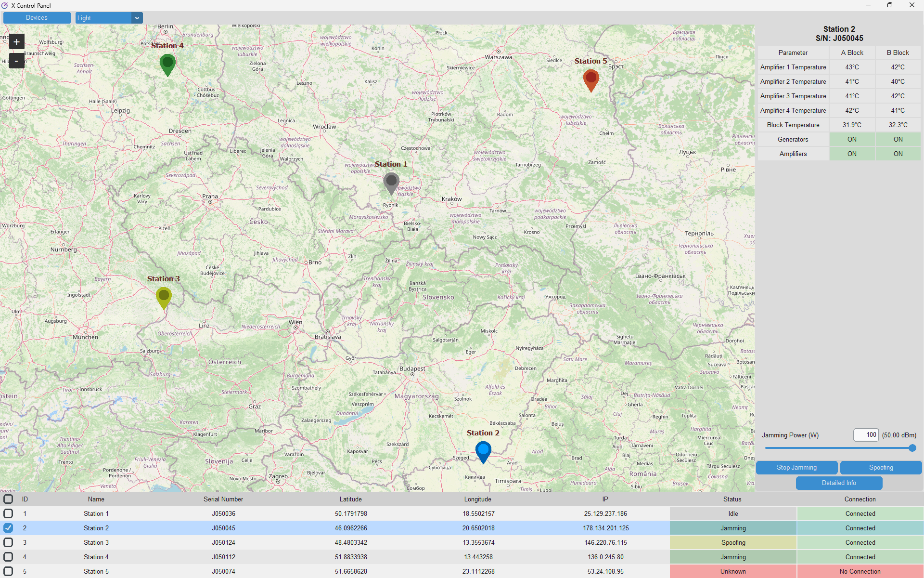
Task: Click Amplifier 1 Temperature A Block value 43°C
Action: (x=852, y=67)
